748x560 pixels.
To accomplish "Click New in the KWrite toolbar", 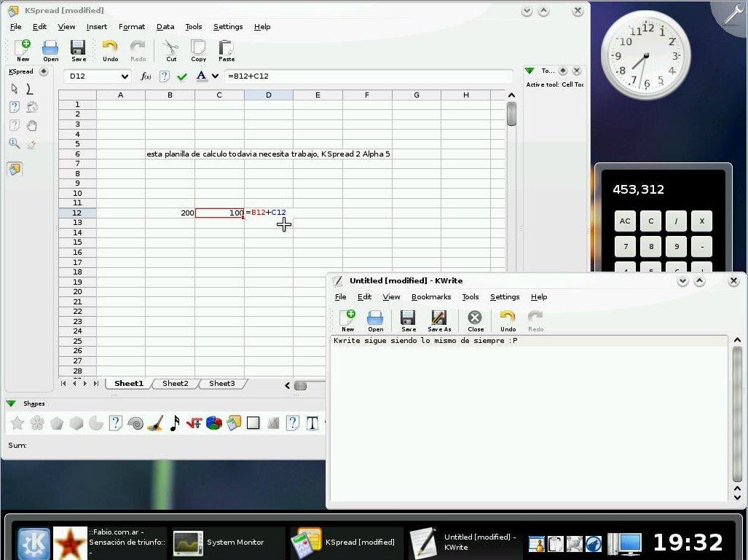I will tap(347, 321).
